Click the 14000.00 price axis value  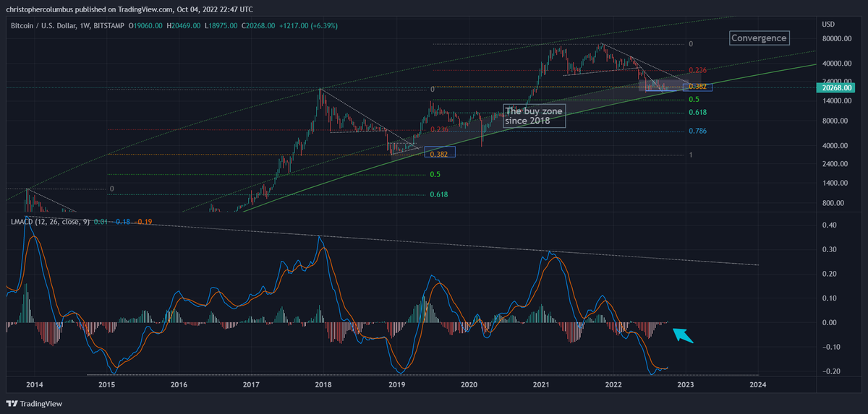pos(838,101)
